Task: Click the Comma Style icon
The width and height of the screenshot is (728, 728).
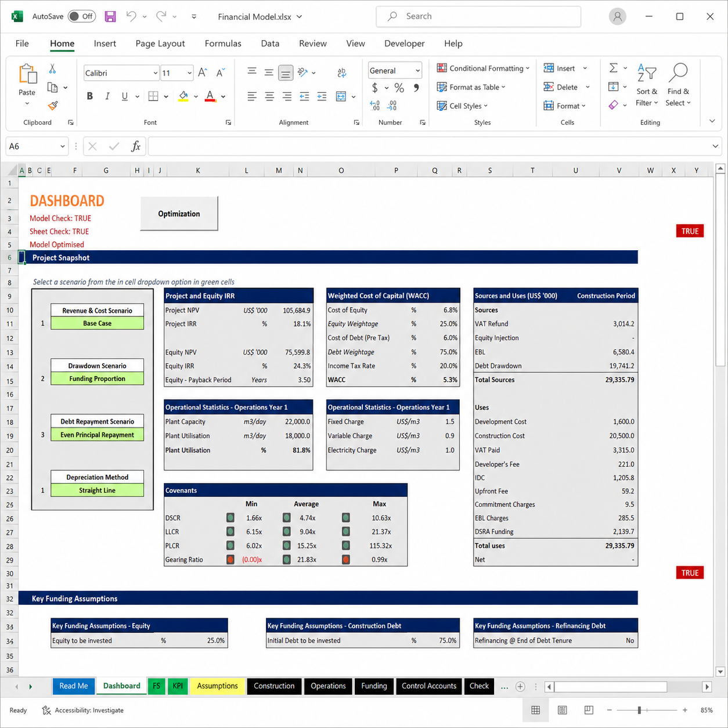Action: (x=416, y=88)
